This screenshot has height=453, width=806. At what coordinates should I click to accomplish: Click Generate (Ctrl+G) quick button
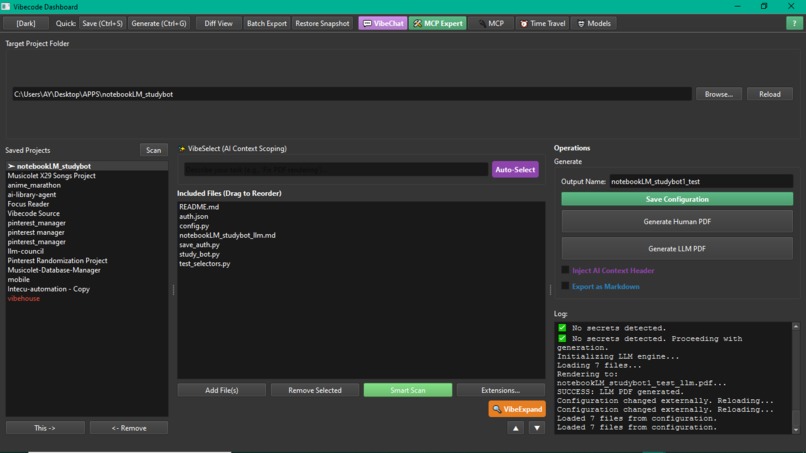point(159,24)
